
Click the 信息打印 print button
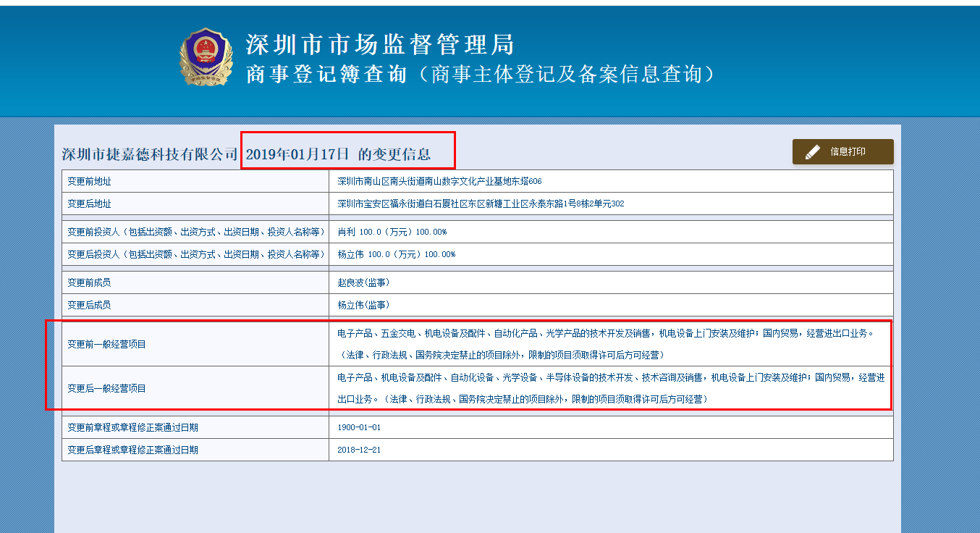(x=842, y=151)
